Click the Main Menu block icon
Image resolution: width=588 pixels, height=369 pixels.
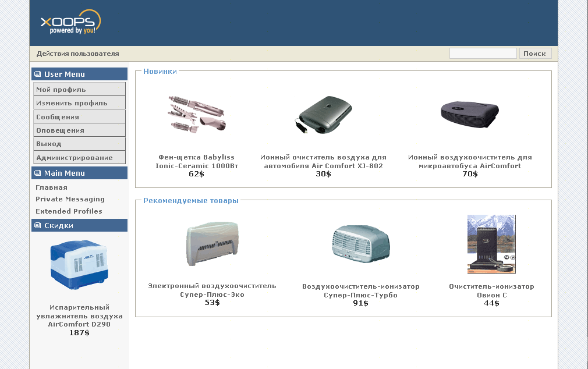(37, 173)
